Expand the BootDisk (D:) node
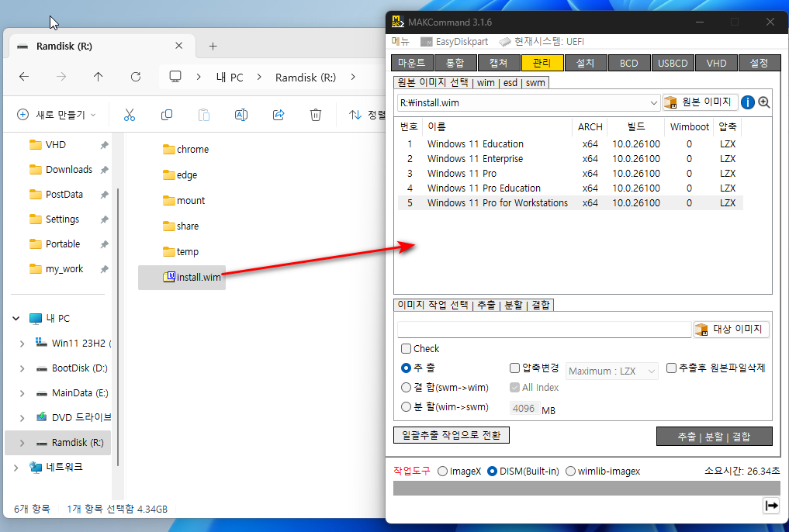789x532 pixels. click(22, 368)
